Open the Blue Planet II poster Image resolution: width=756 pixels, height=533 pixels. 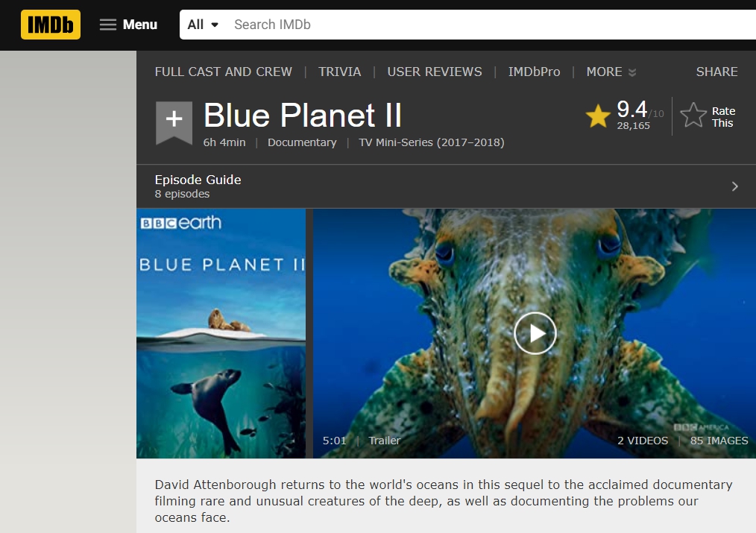(221, 333)
